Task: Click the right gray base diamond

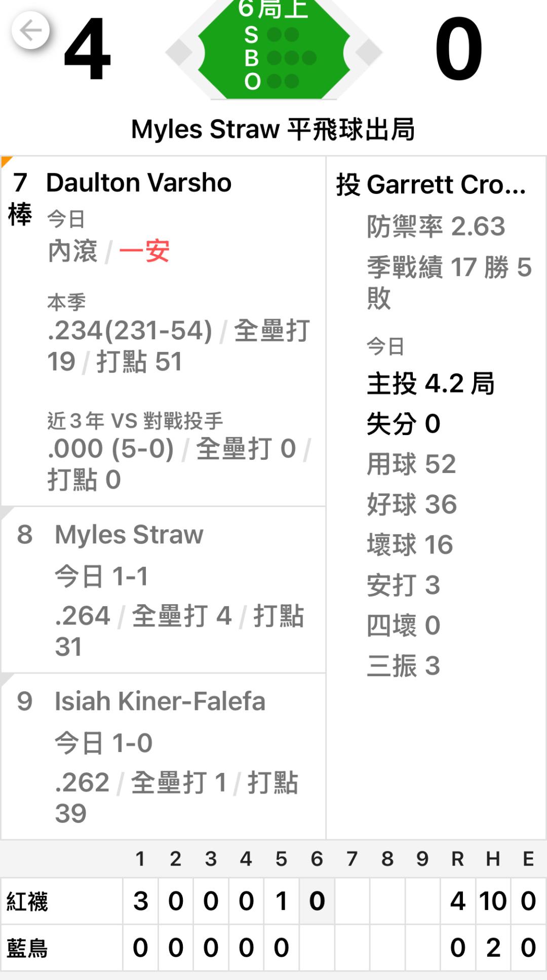Action: [x=368, y=52]
